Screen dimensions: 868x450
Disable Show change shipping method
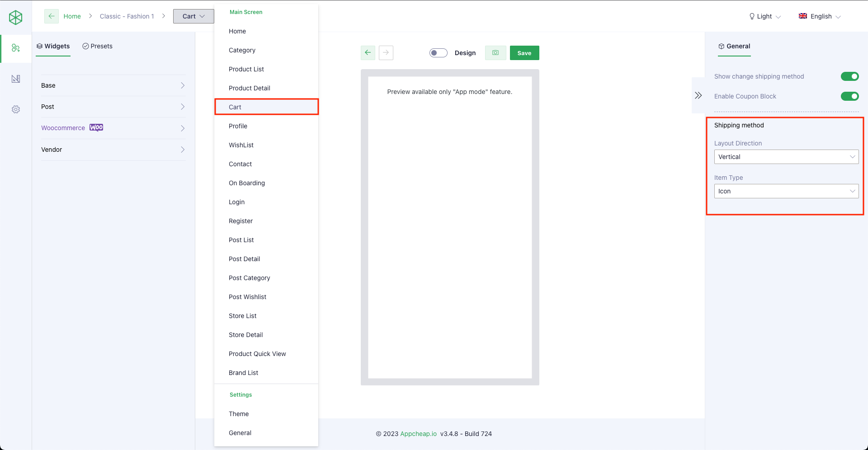click(849, 76)
